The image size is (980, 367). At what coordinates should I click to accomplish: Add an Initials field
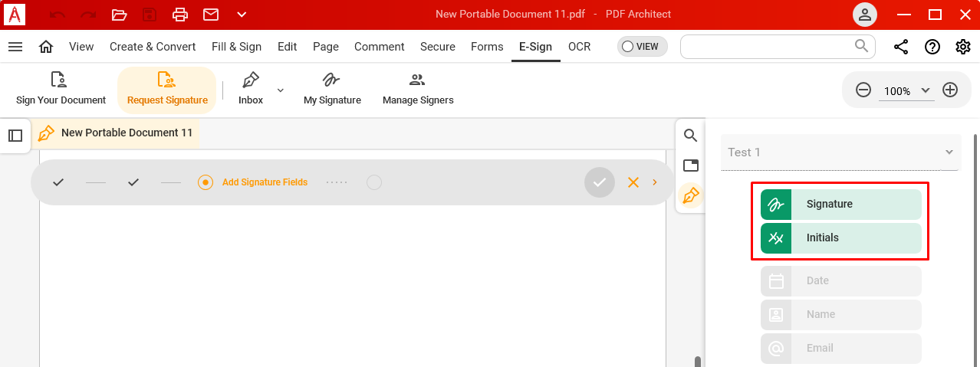841,238
